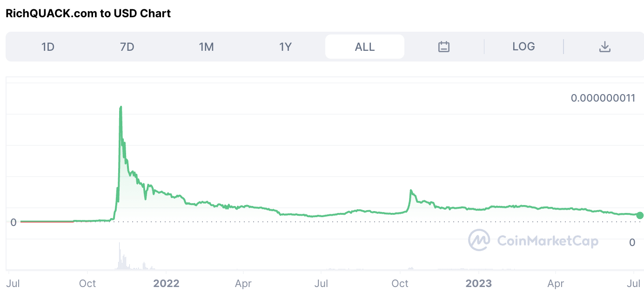Switch chart range to 1D

(x=48, y=47)
